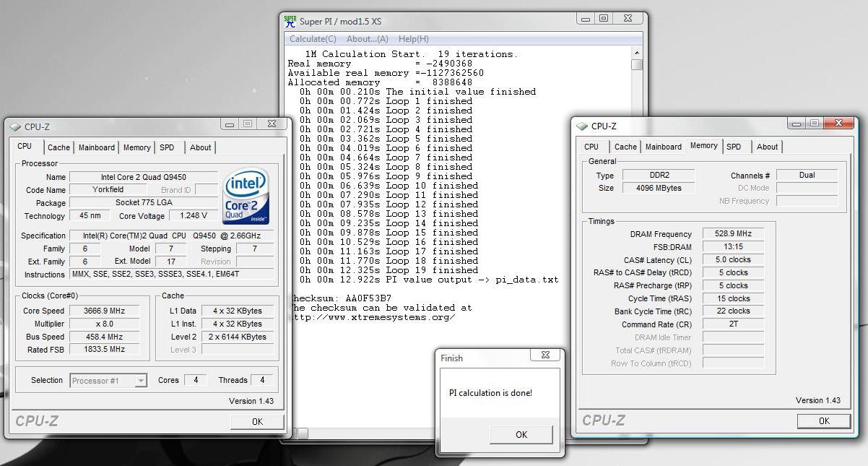Viewport: 868px width, 466px height.
Task: Click the Command Rate value 2T
Action: (x=732, y=324)
